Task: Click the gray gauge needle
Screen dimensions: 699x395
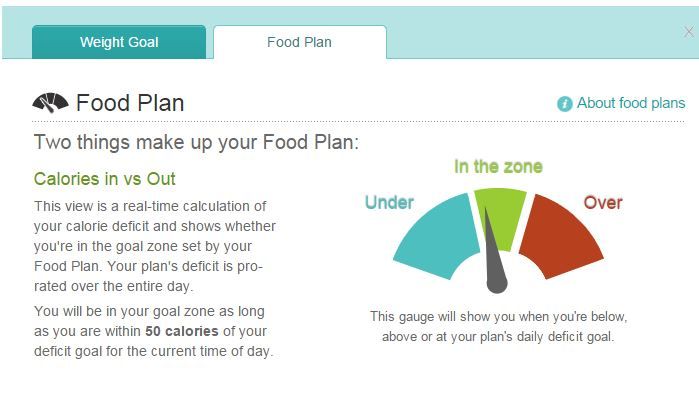Action: click(x=493, y=250)
